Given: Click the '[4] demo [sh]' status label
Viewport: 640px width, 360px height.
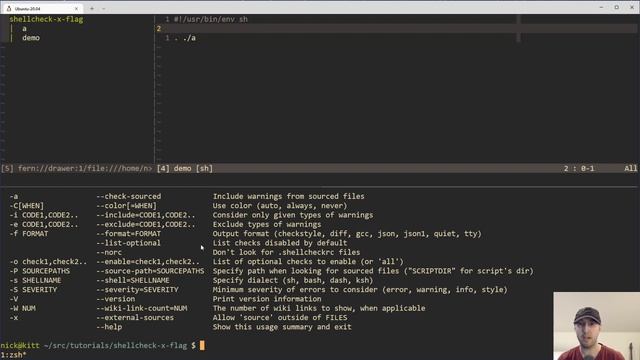Looking at the screenshot, I should pos(185,168).
